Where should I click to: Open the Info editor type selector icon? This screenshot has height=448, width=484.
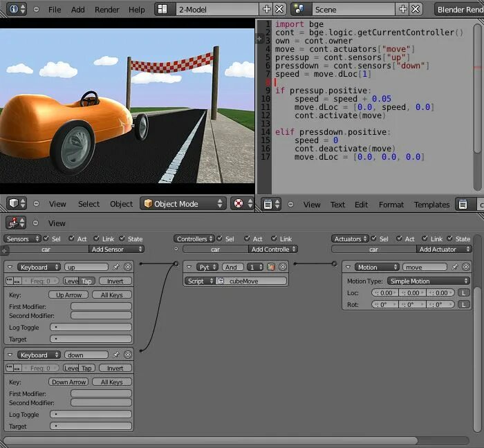point(17,9)
